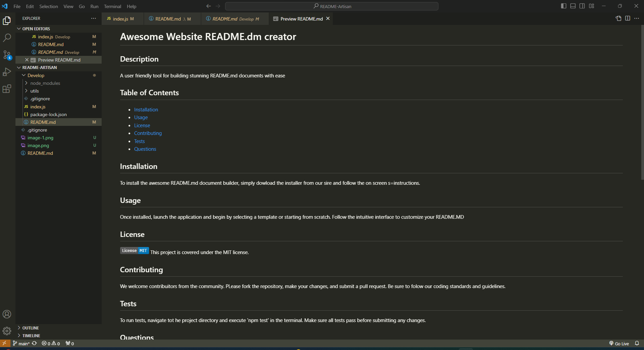Open Source Control view with 6 changes

(7, 55)
